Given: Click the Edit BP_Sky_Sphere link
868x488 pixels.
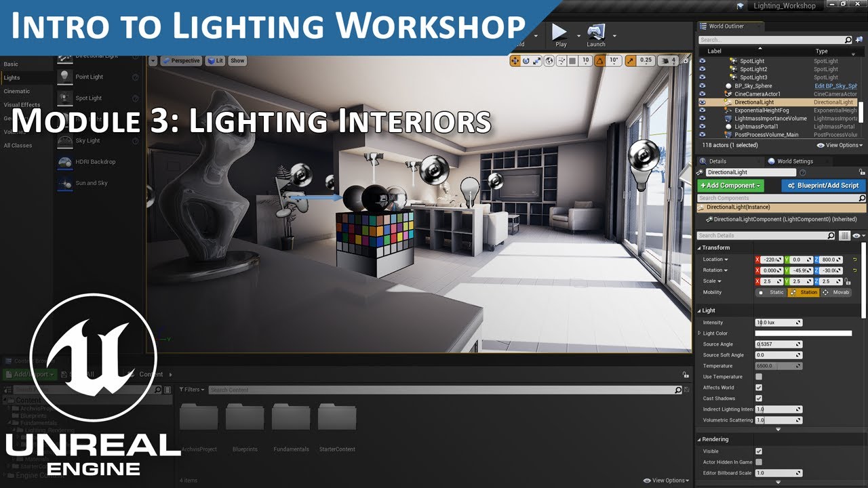Looking at the screenshot, I should point(836,86).
